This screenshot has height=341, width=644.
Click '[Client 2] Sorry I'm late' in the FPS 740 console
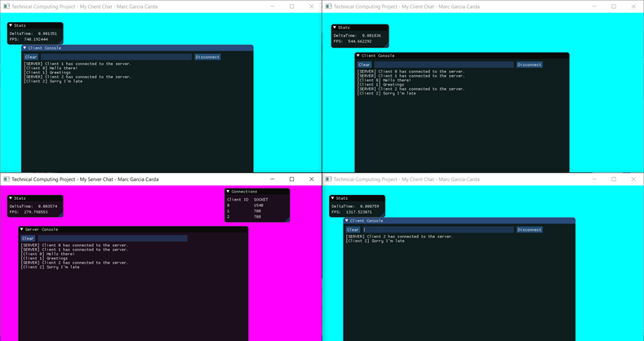(53, 82)
